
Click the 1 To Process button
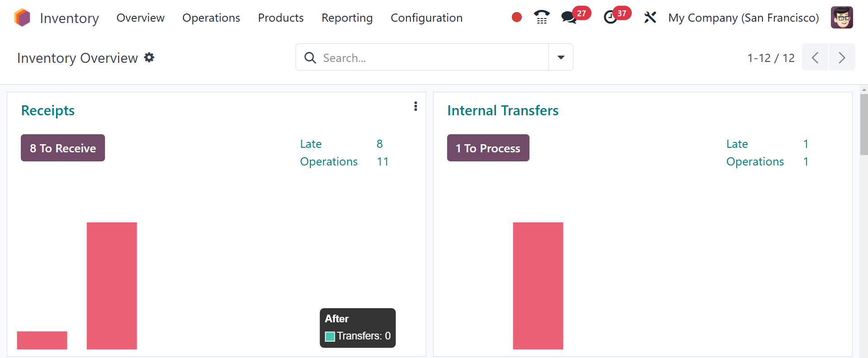coord(488,148)
